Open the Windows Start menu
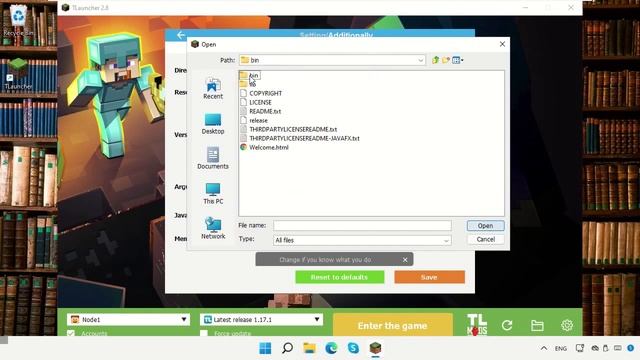 pos(265,348)
